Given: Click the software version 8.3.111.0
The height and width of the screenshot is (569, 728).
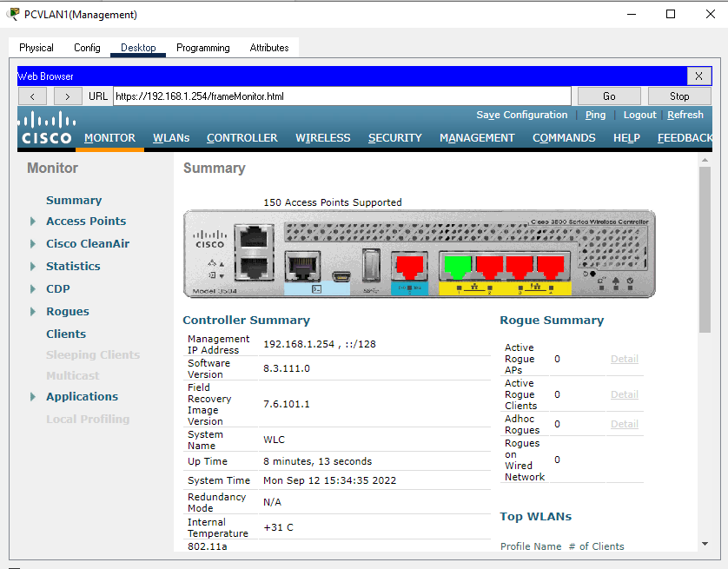Looking at the screenshot, I should tap(287, 368).
